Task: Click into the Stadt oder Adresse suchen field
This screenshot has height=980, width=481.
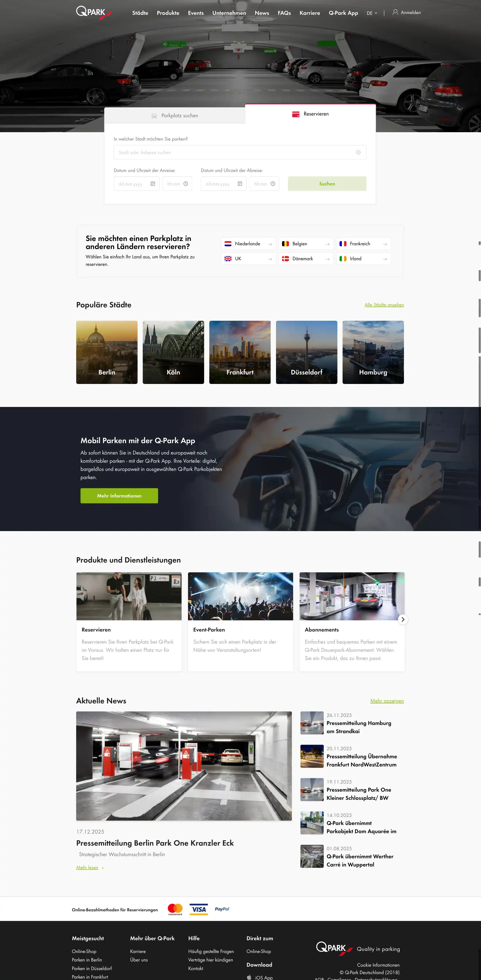Action: tap(234, 152)
